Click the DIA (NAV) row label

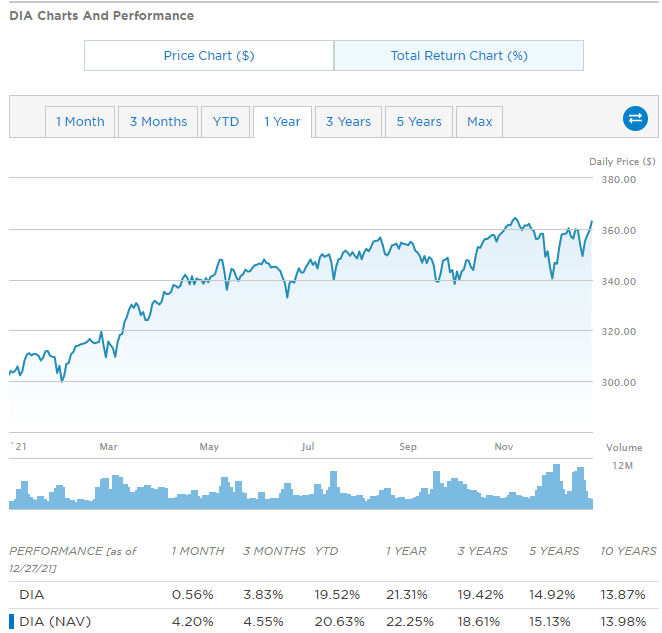55,622
